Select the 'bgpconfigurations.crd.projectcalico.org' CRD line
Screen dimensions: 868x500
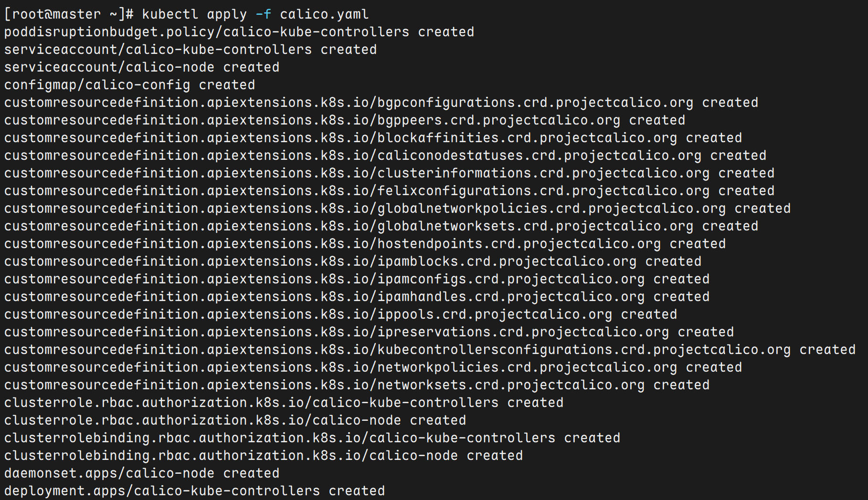click(x=381, y=103)
